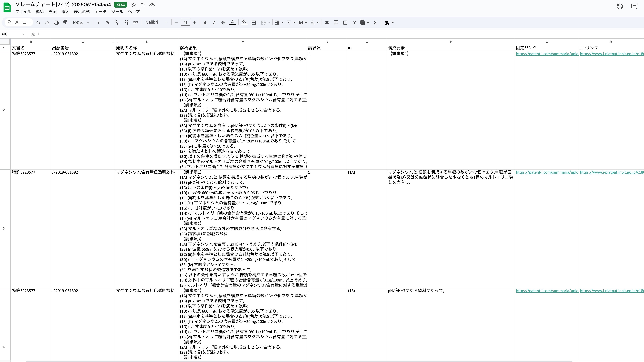Open the ツール menu
Viewport: 644px width, 362px height.
coord(117,12)
